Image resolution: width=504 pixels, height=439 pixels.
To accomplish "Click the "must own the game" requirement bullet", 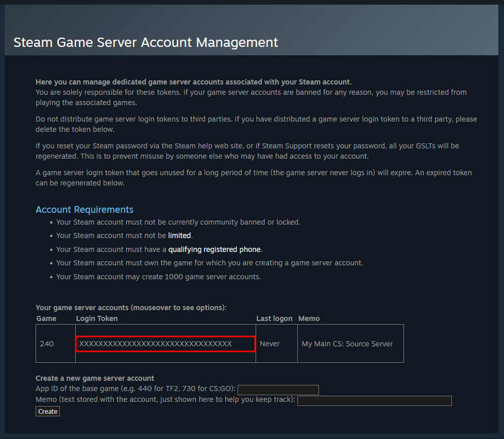I will 209,263.
